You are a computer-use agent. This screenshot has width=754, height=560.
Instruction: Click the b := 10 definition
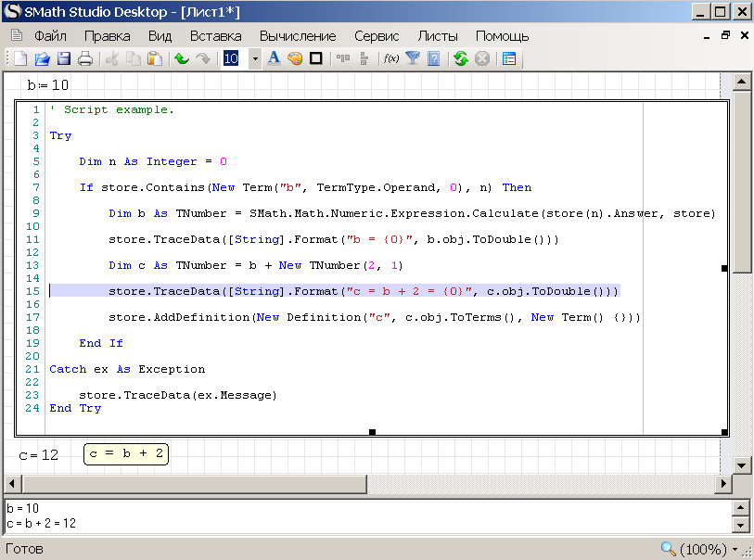(48, 85)
